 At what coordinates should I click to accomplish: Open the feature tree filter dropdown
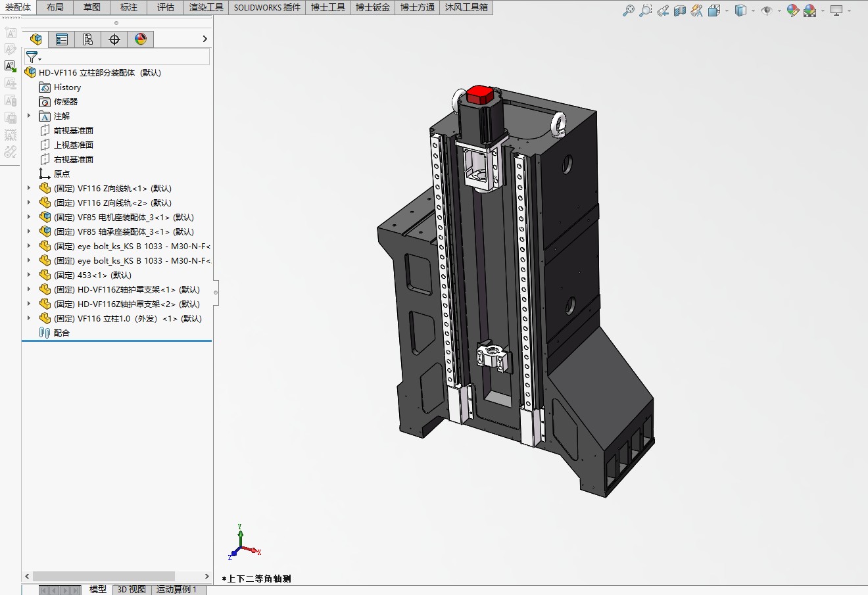click(x=33, y=58)
